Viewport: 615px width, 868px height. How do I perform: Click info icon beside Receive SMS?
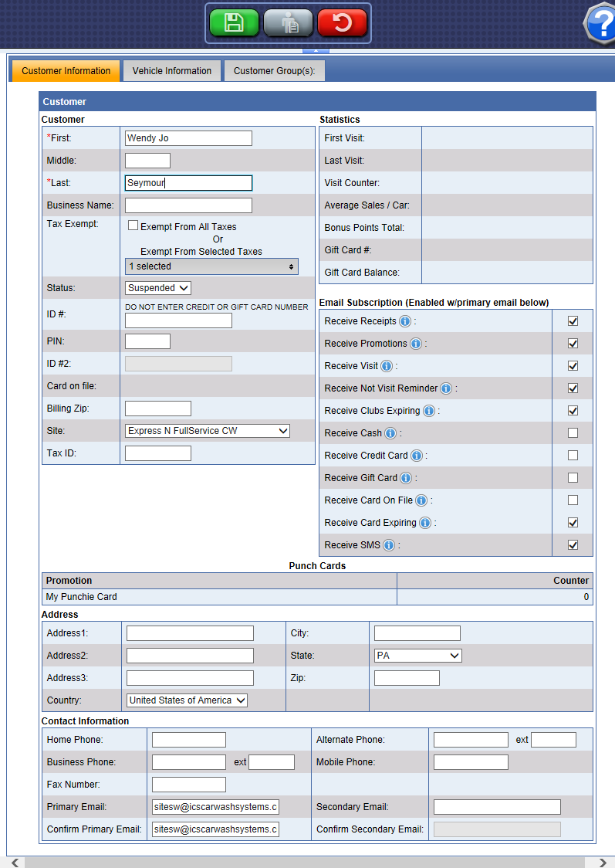[x=389, y=545]
